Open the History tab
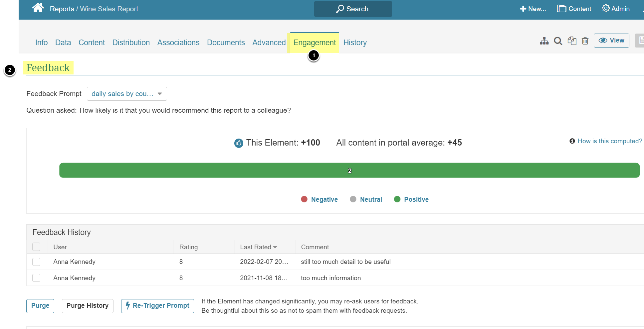The height and width of the screenshot is (329, 644). (x=355, y=43)
